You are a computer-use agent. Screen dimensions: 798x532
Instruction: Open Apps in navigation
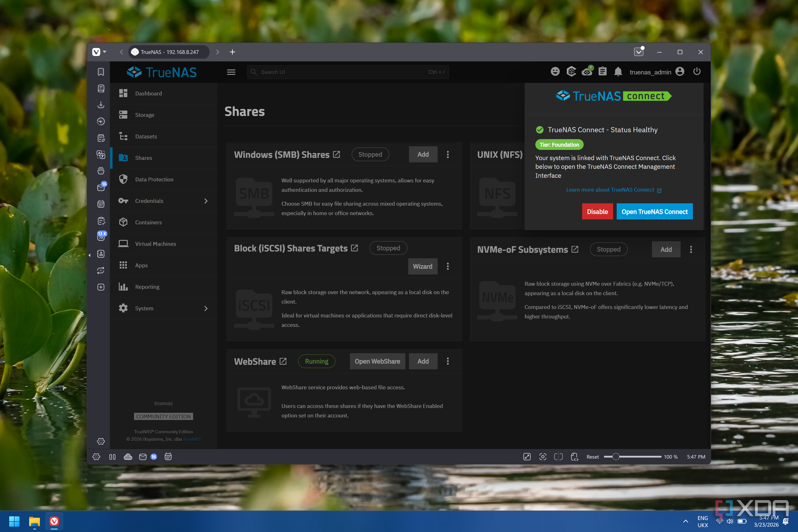tap(163, 265)
